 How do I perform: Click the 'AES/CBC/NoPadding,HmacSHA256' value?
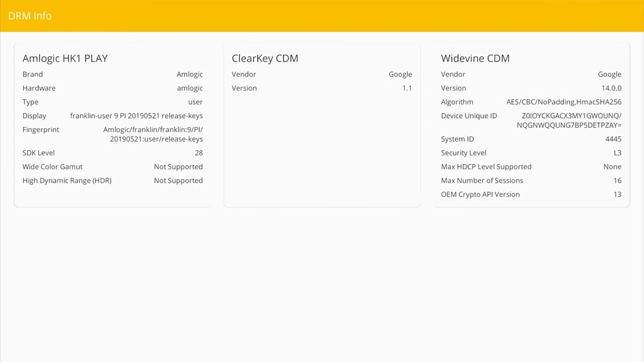pos(564,102)
